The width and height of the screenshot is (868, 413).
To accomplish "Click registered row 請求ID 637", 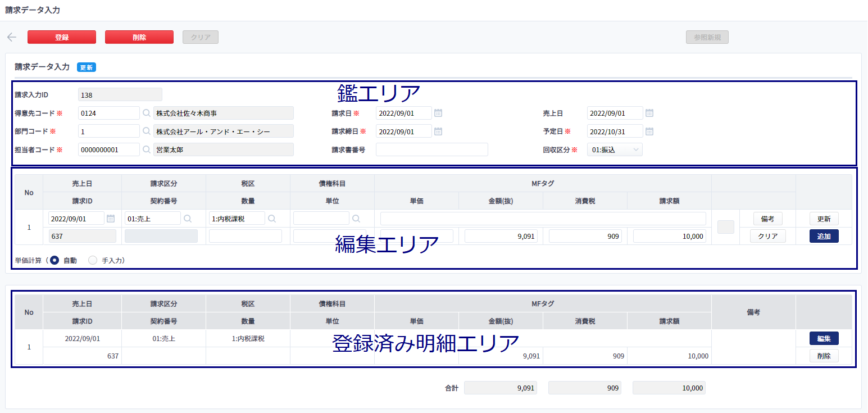I will pos(113,356).
